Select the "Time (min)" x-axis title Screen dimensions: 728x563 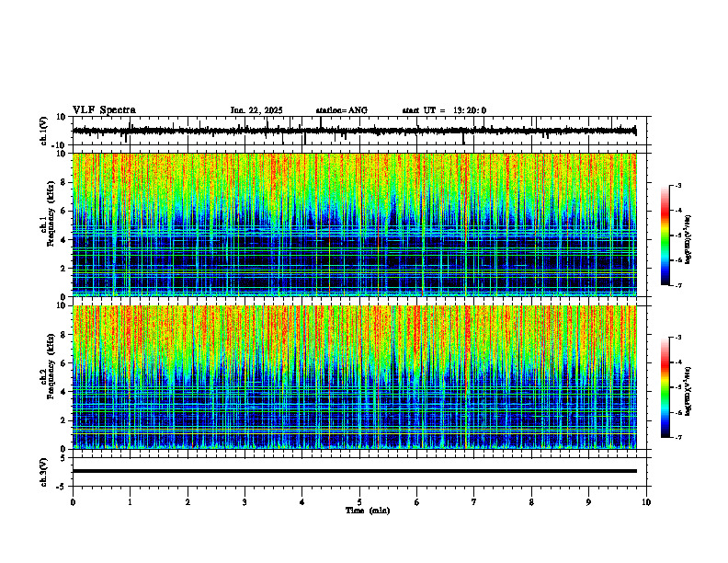368,511
